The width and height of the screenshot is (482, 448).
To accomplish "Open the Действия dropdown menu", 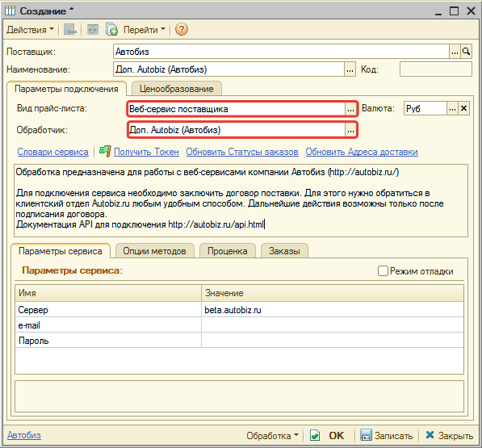I will point(30,30).
